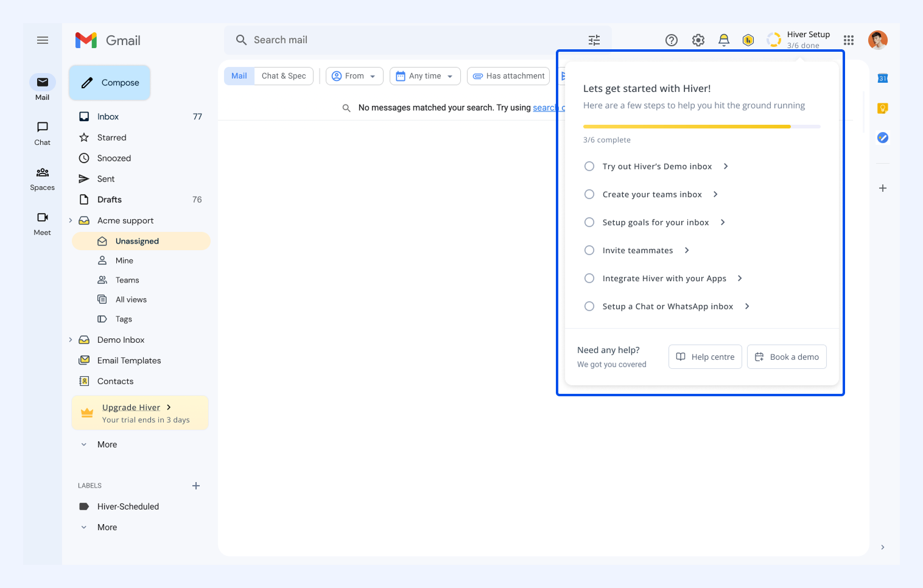
Task: Click chevron beside Upgrade Hiver
Action: tap(169, 407)
